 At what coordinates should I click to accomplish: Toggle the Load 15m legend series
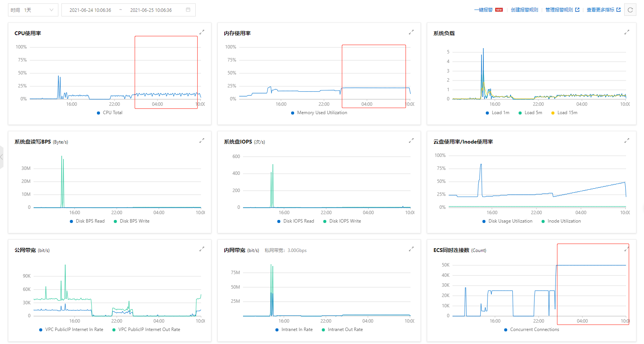[564, 113]
